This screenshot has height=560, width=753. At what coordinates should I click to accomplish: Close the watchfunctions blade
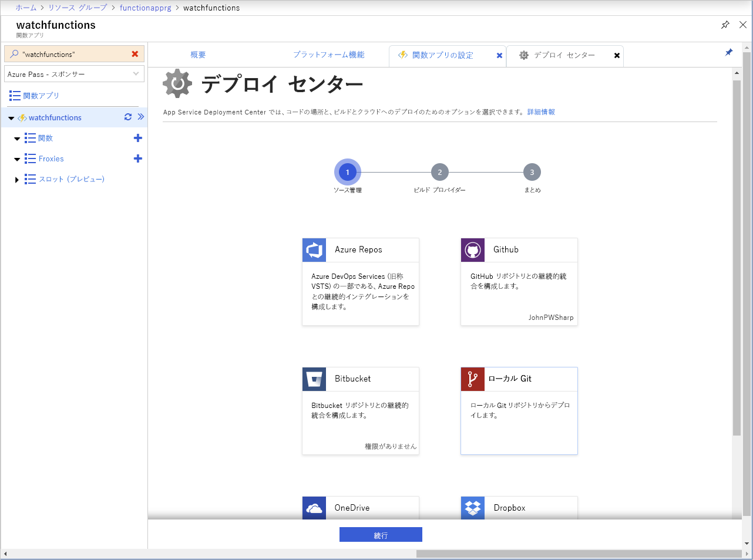click(x=743, y=25)
